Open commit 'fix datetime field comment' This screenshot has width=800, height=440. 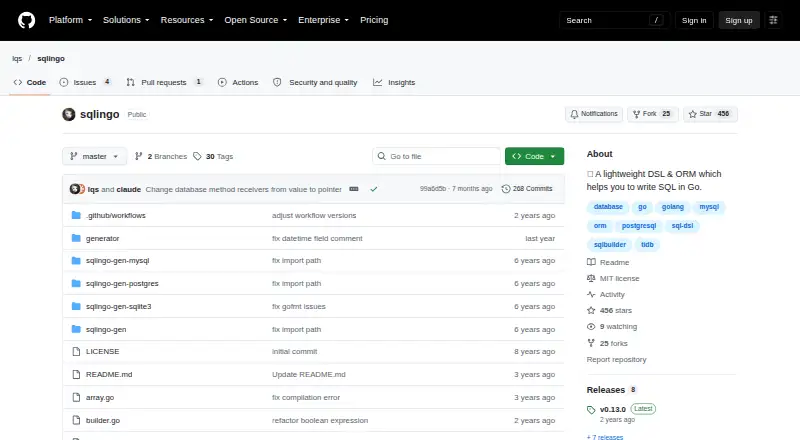(x=317, y=238)
